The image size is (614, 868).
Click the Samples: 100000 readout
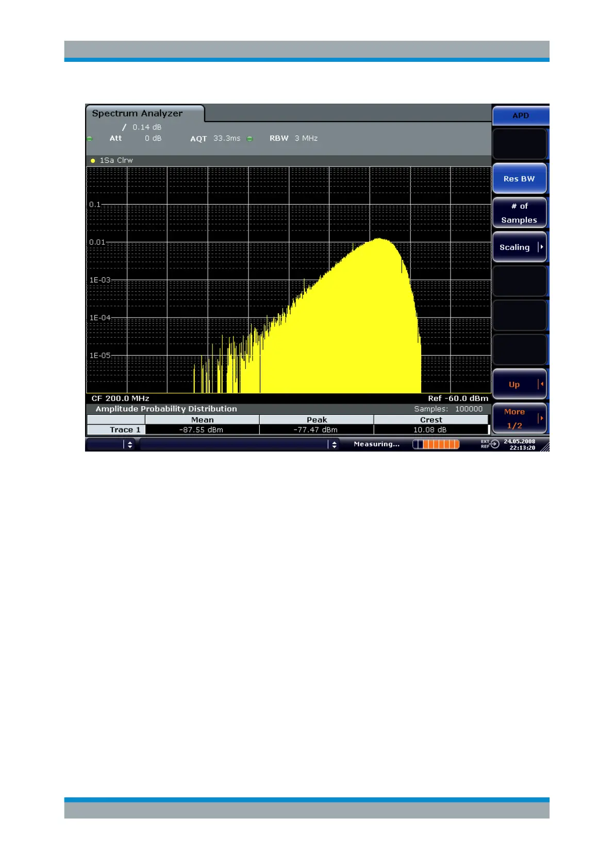point(449,409)
